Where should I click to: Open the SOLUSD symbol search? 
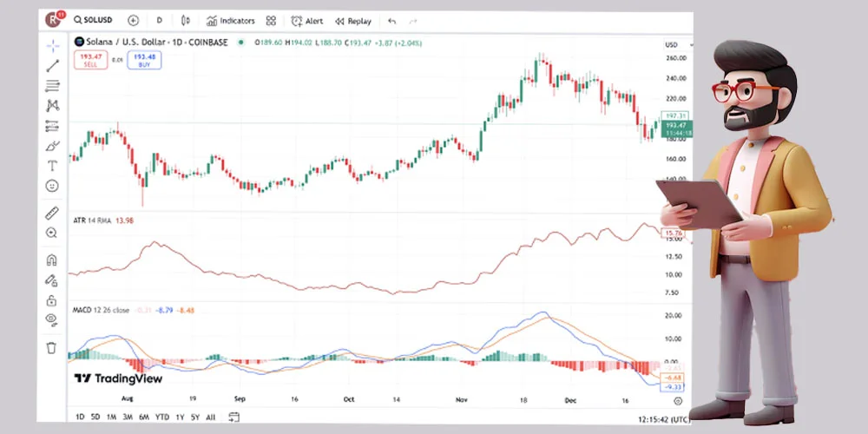click(x=93, y=21)
